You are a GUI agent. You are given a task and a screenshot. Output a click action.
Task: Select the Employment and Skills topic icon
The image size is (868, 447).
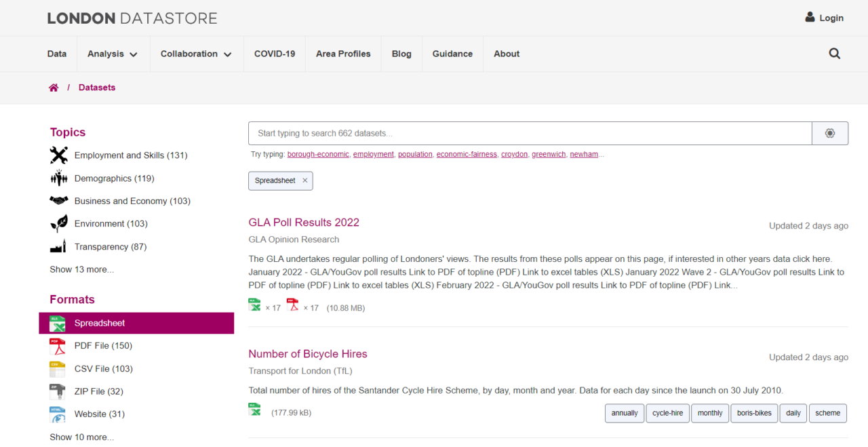(58, 155)
